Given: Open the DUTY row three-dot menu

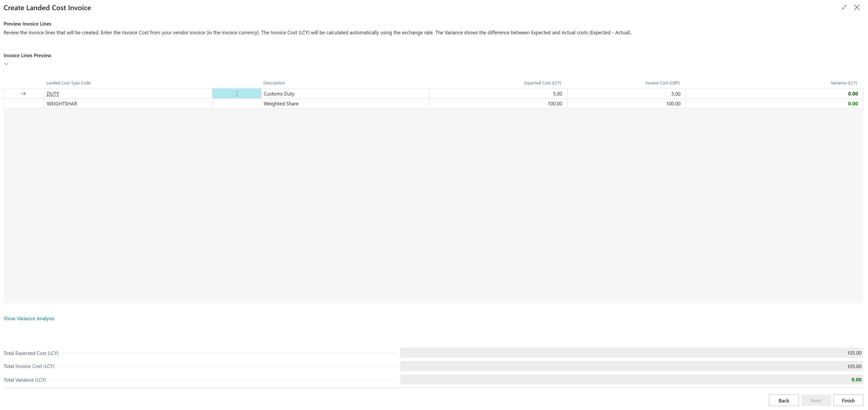Looking at the screenshot, I should [x=236, y=94].
